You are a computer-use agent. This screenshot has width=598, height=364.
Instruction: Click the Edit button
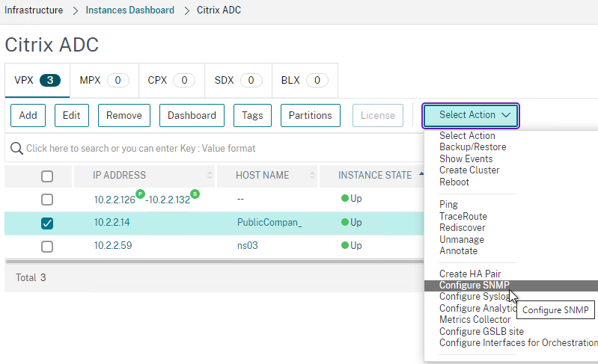click(x=72, y=115)
